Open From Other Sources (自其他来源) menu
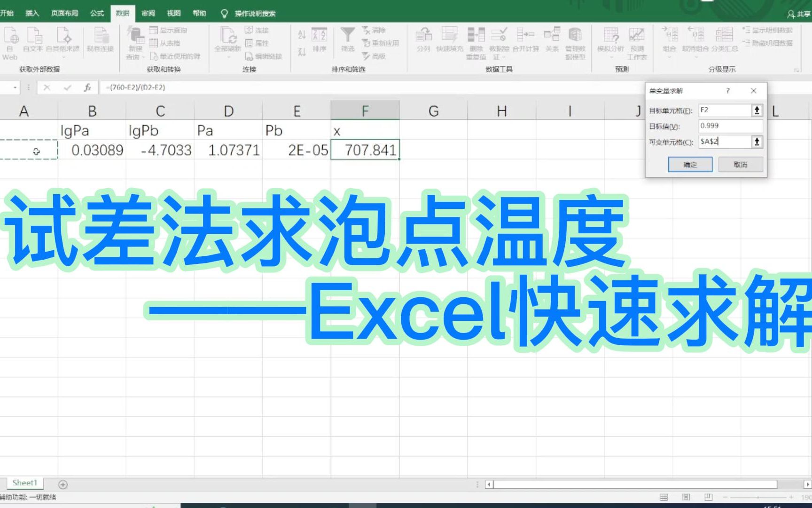 point(62,42)
